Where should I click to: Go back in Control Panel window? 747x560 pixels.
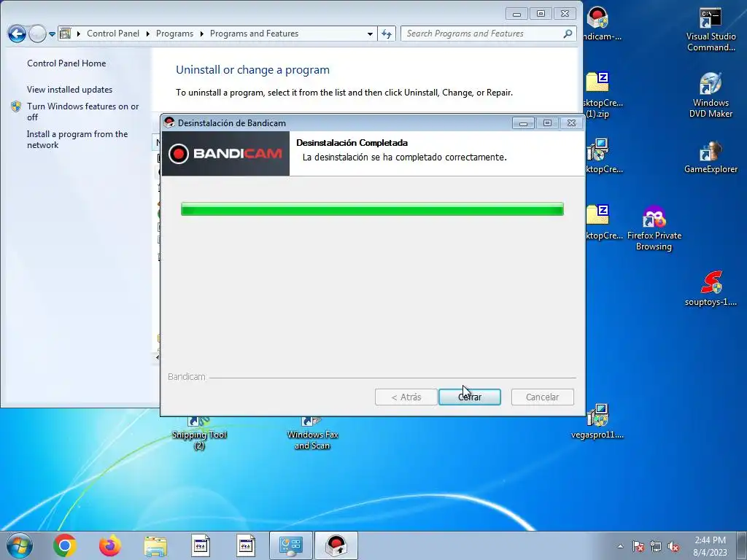point(17,34)
